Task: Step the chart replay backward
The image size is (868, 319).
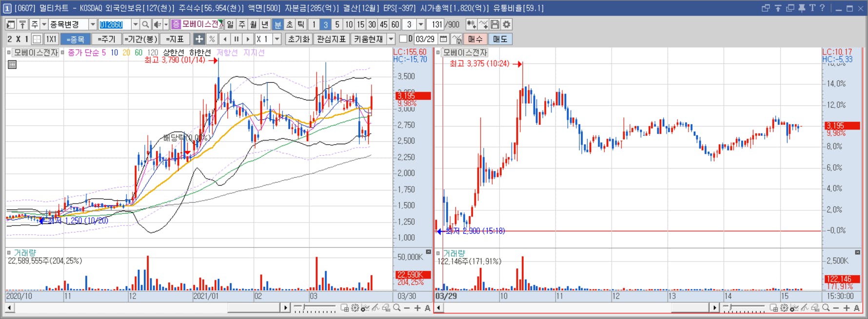Action: 225,39
